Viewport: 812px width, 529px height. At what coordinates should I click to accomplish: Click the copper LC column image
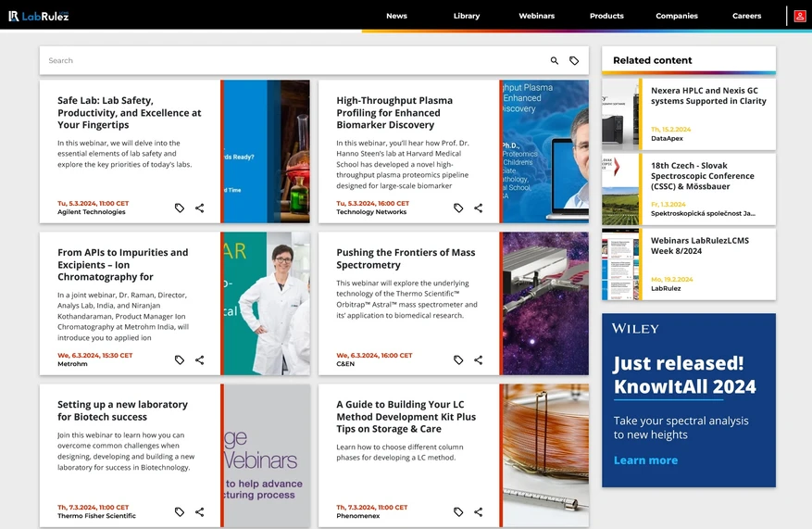[546, 456]
